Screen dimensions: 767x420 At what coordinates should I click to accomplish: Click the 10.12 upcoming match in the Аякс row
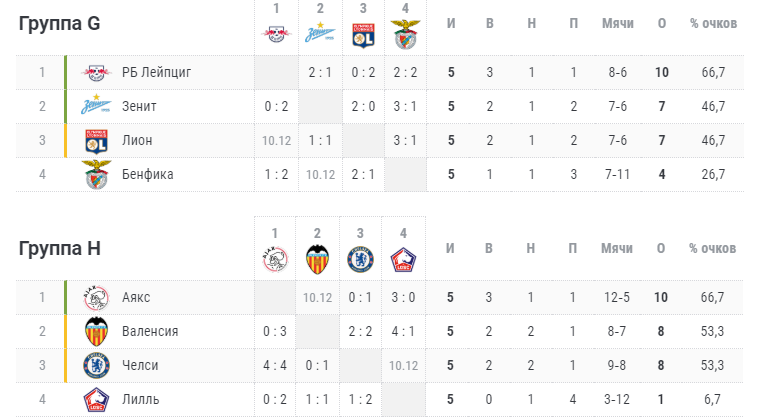click(x=317, y=297)
